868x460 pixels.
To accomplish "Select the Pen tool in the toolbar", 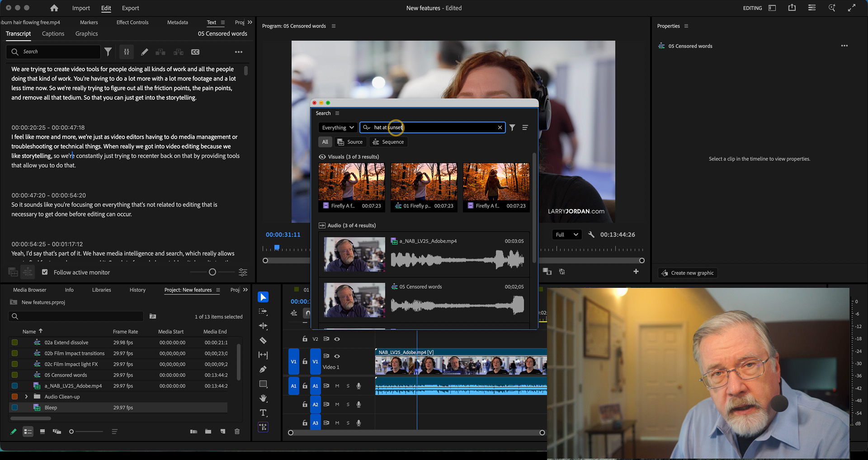I will point(263,369).
